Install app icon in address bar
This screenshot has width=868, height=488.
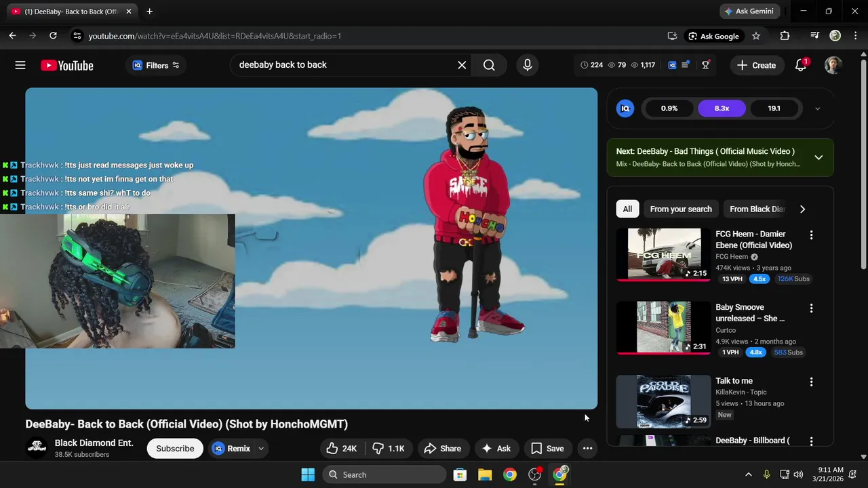click(x=672, y=36)
